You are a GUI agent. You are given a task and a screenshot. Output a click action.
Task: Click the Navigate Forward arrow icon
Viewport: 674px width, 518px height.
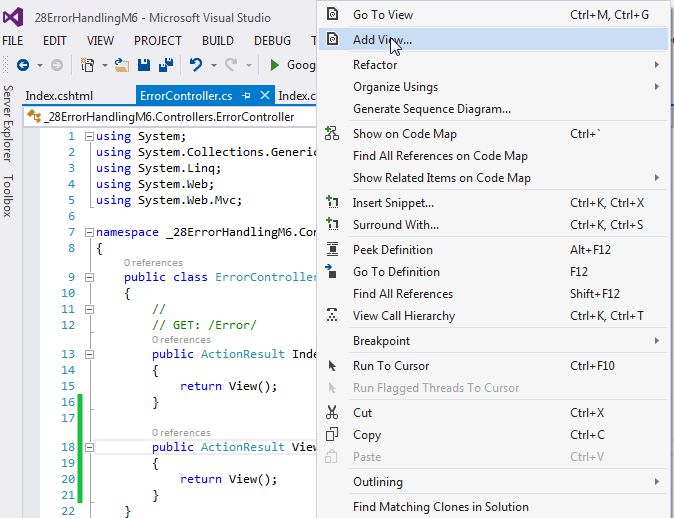point(57,65)
